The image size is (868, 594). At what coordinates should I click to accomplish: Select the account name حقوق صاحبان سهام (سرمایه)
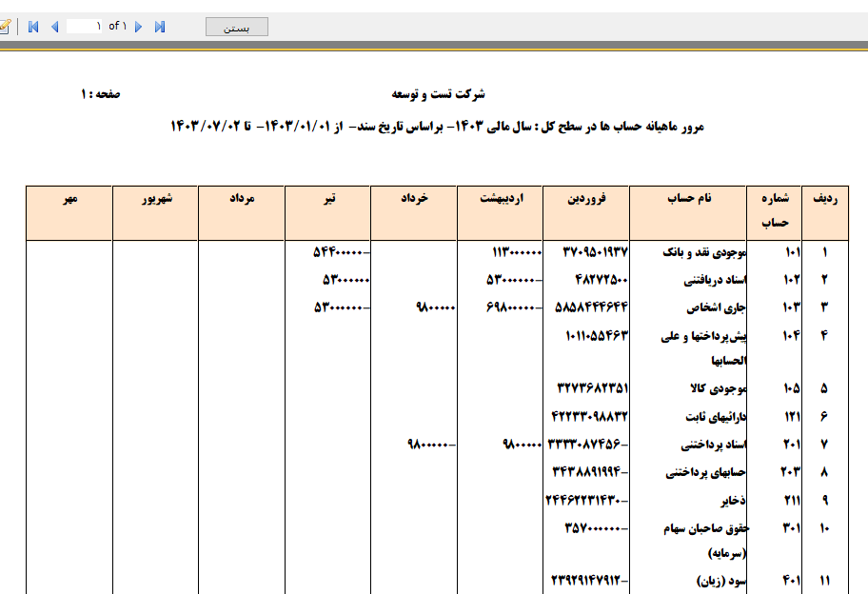[706, 541]
